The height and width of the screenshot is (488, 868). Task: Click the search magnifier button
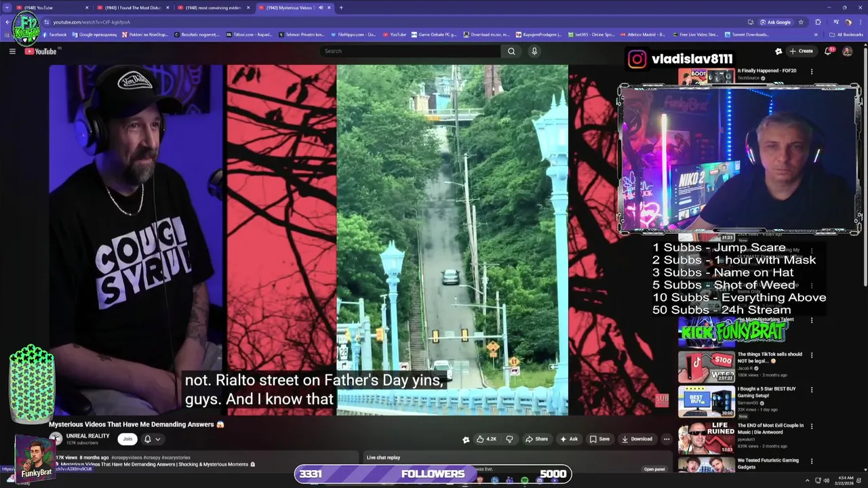(511, 51)
